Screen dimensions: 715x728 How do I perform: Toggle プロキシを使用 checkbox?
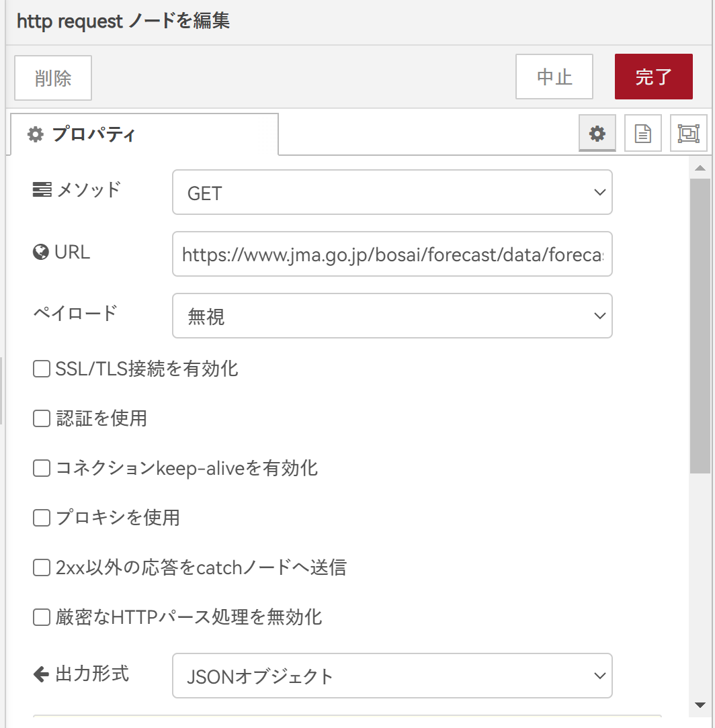pos(41,517)
